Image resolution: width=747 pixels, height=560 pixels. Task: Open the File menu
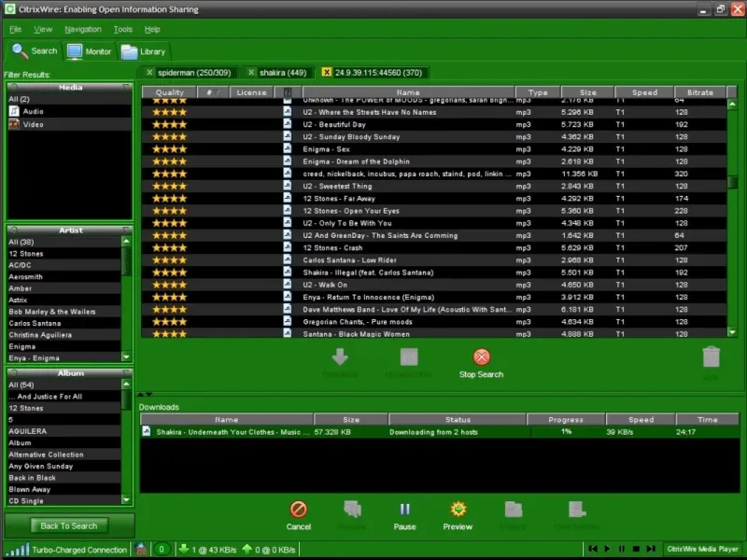[x=15, y=30]
